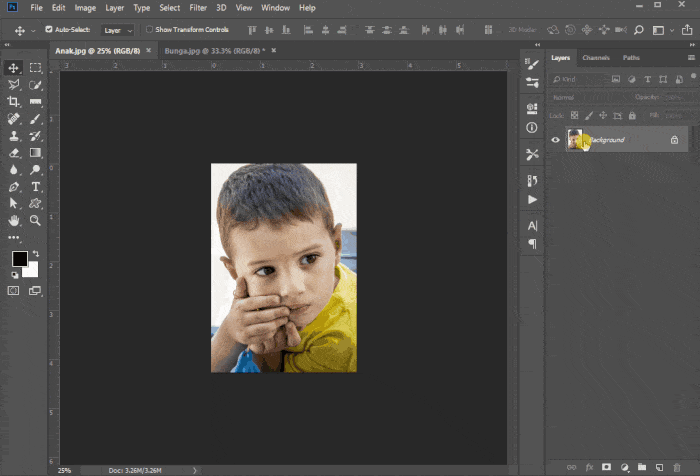The height and width of the screenshot is (476, 700).
Task: Toggle the pixel layer filter
Action: click(x=616, y=79)
